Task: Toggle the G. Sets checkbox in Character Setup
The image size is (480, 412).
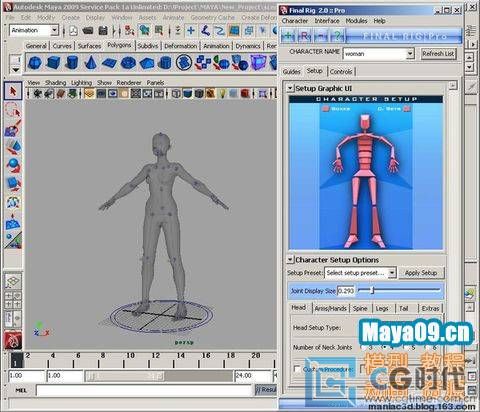Action: 407,109
